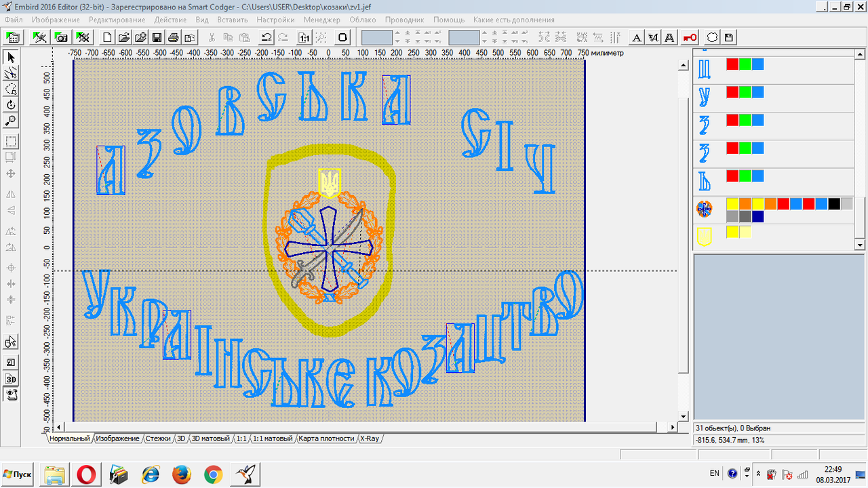The height and width of the screenshot is (488, 868).
Task: Print design using the printer icon
Action: point(173,37)
